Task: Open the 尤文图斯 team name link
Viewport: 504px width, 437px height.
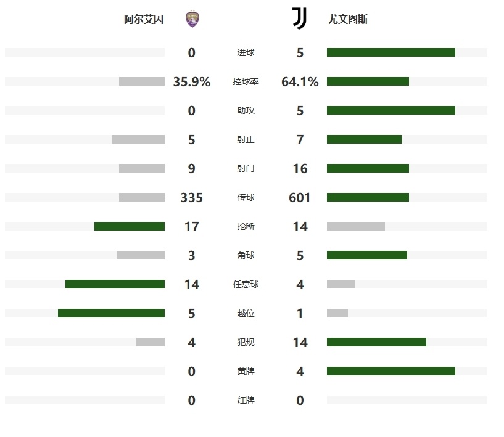Action: pos(348,20)
